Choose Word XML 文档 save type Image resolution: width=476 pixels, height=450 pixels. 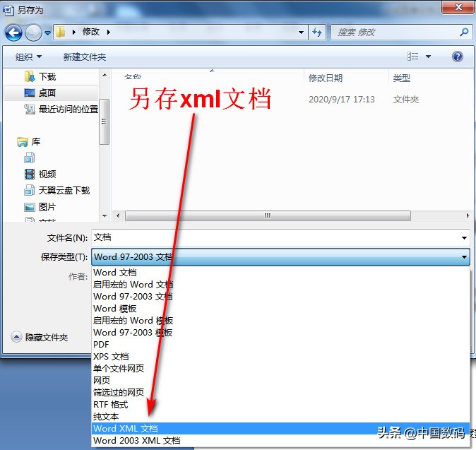280,428
